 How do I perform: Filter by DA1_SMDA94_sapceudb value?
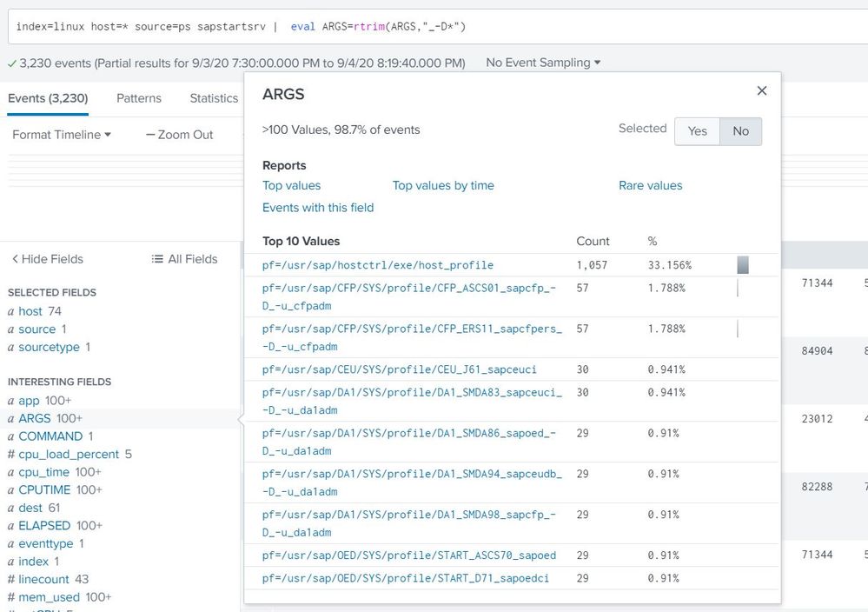tap(412, 482)
